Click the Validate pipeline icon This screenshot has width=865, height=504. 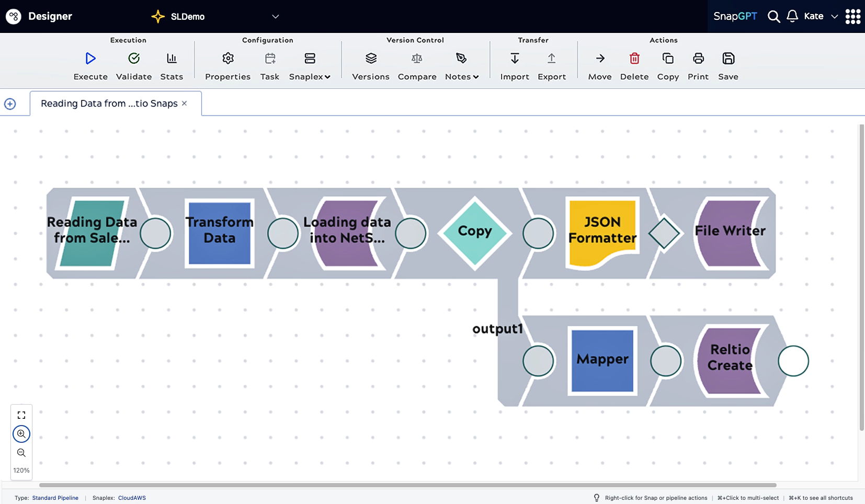coord(134,58)
